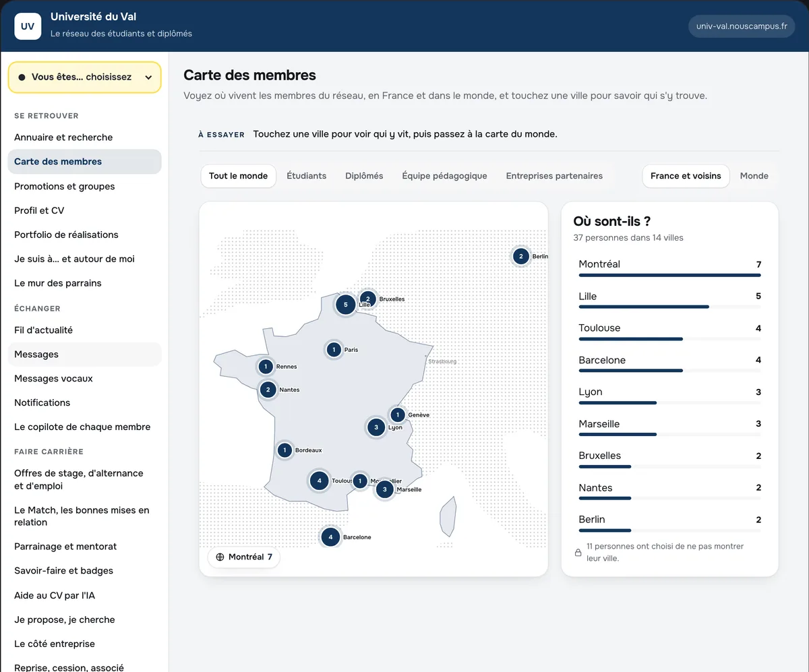Click the Barcelone row in the city list
Image resolution: width=809 pixels, height=672 pixels.
click(669, 363)
